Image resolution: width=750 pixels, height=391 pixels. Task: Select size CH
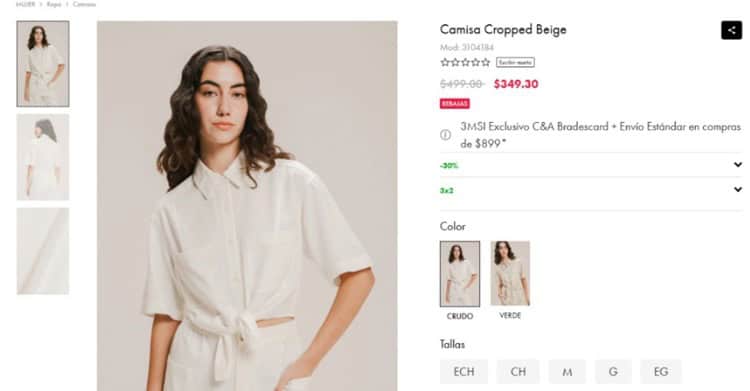click(518, 371)
